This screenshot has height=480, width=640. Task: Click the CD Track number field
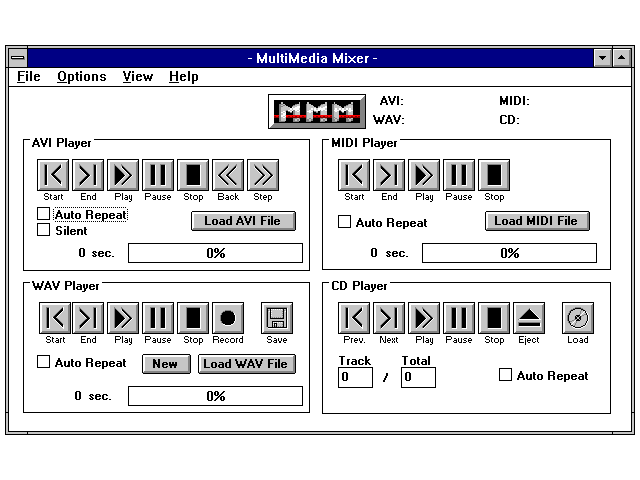355,377
